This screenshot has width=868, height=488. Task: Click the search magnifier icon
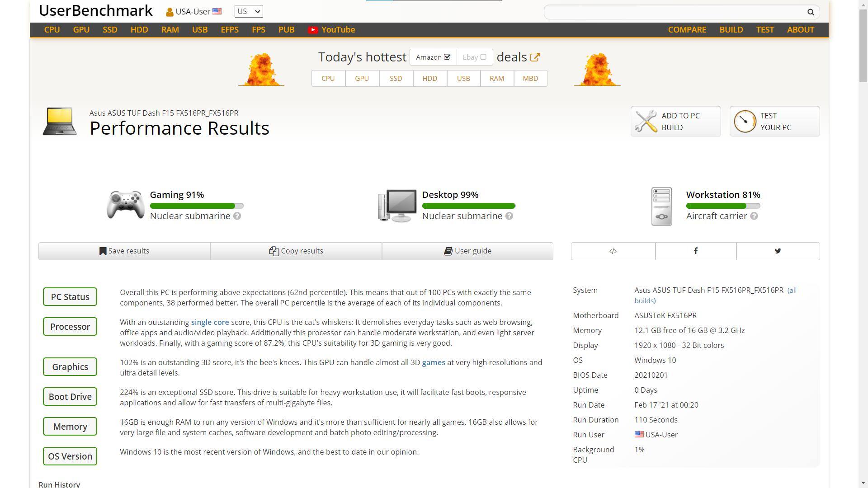click(811, 12)
